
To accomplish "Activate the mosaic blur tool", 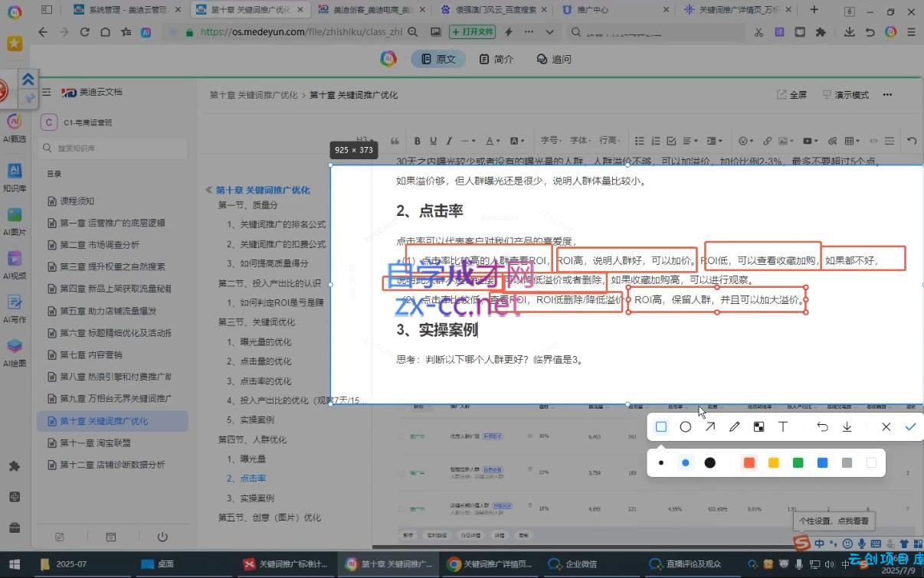I will (759, 427).
